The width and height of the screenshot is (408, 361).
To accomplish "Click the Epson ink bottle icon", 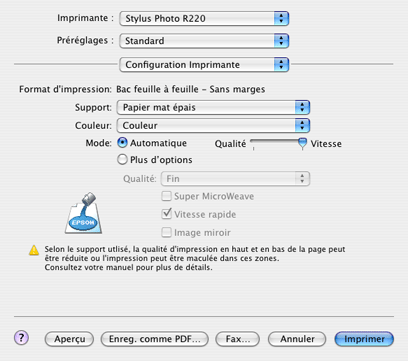I will 84,213.
